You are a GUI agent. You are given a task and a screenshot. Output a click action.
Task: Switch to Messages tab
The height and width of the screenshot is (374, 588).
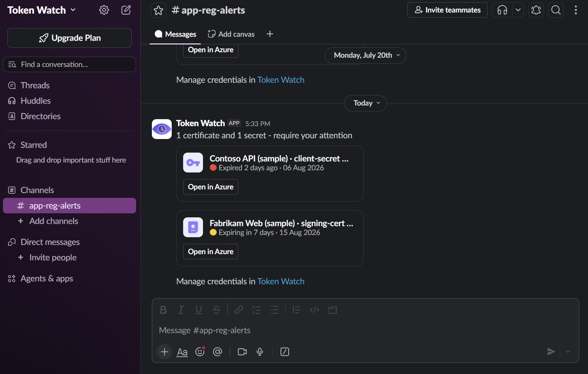(175, 34)
